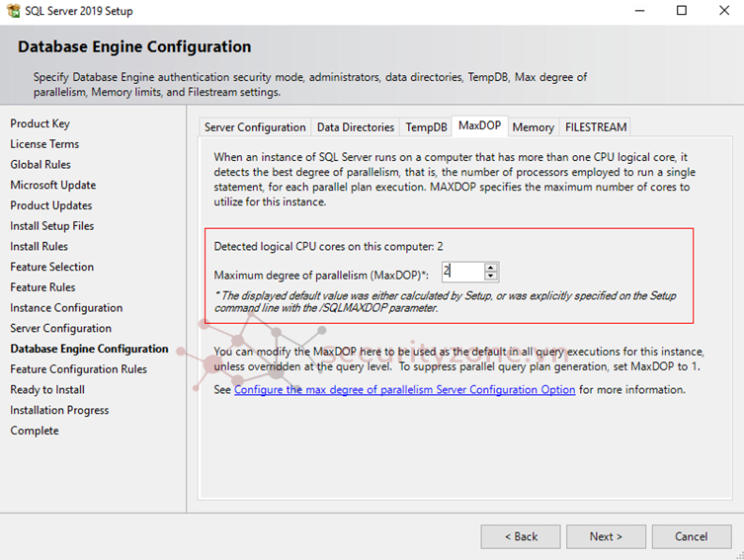Click the Database Engine Configuration step

(x=89, y=349)
